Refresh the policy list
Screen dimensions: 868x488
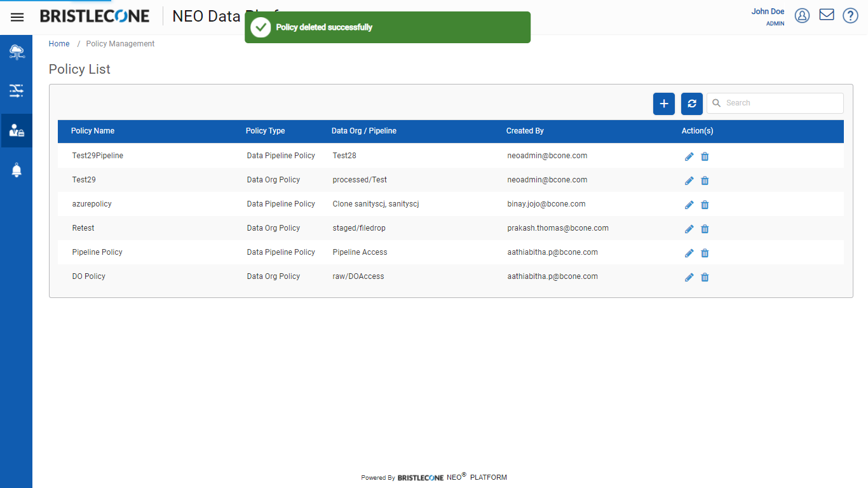[692, 104]
